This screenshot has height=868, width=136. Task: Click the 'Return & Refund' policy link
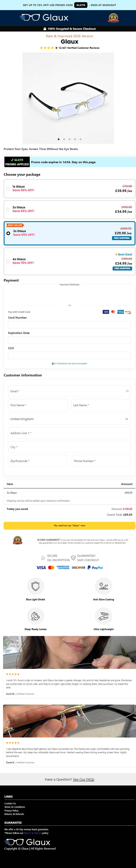pyautogui.click(x=33, y=833)
